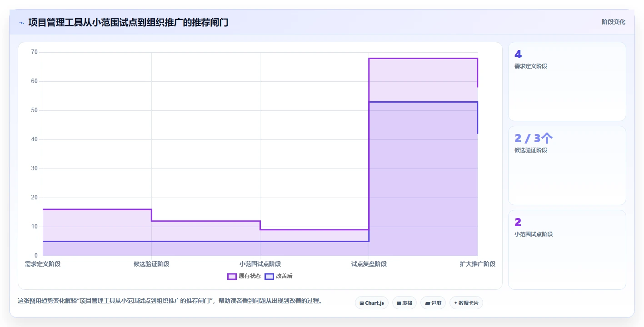Viewport: 644px width, 327px height.
Task: Click the 数据卡片 tag chip
Action: (x=466, y=303)
